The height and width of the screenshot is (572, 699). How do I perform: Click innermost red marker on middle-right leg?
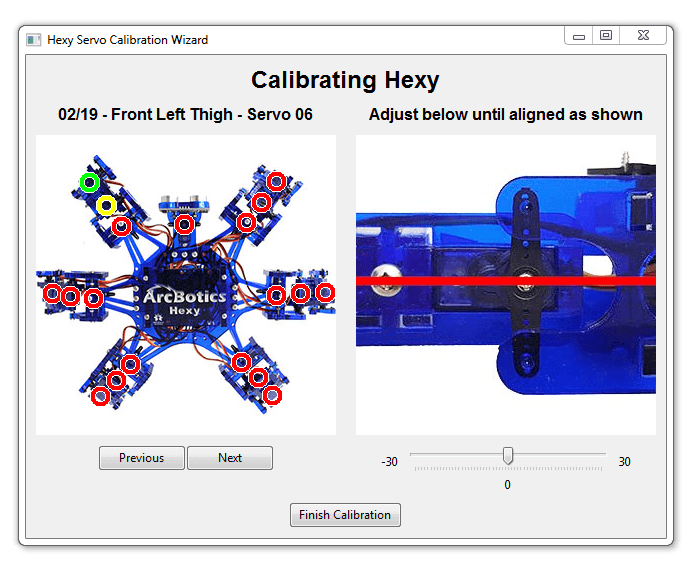pos(277,295)
